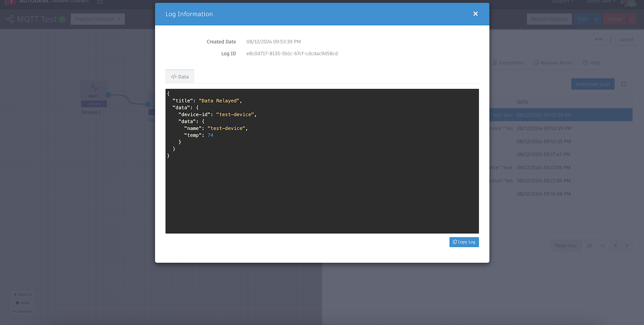
Task: Refresh the log entries list
Action: pos(623,84)
